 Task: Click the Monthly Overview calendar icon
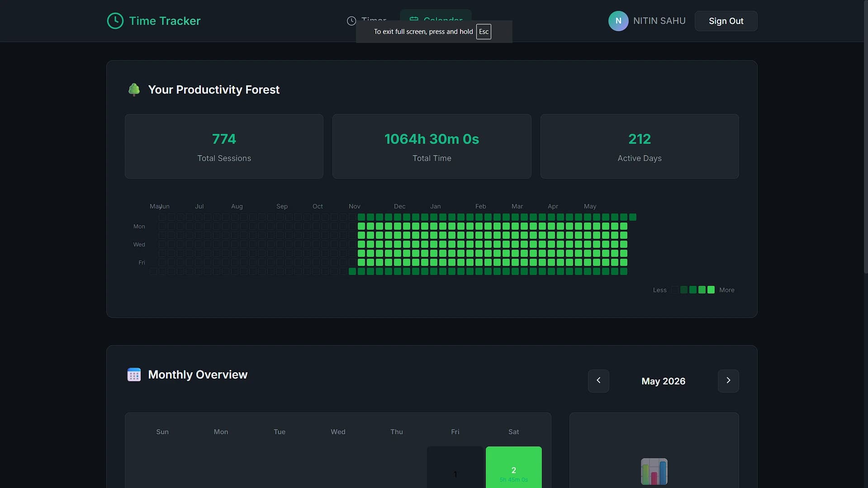pos(134,374)
